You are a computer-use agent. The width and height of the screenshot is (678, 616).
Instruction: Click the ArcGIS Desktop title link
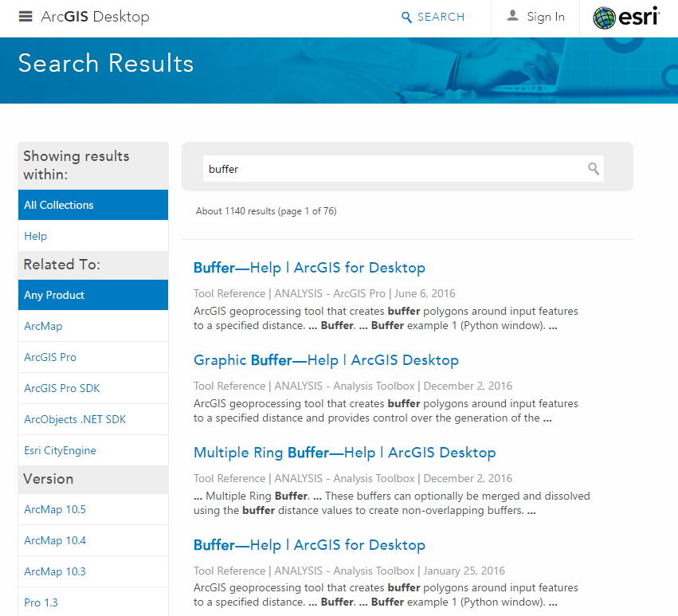tap(95, 17)
